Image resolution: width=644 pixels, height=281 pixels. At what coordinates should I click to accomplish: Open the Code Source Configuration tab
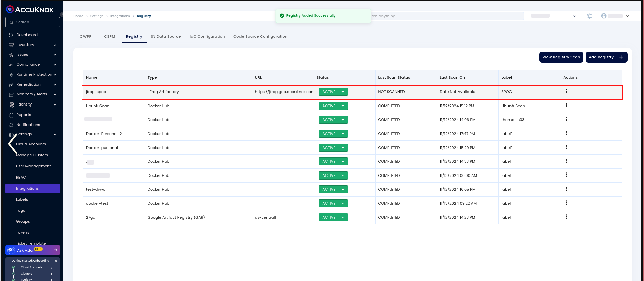click(260, 37)
